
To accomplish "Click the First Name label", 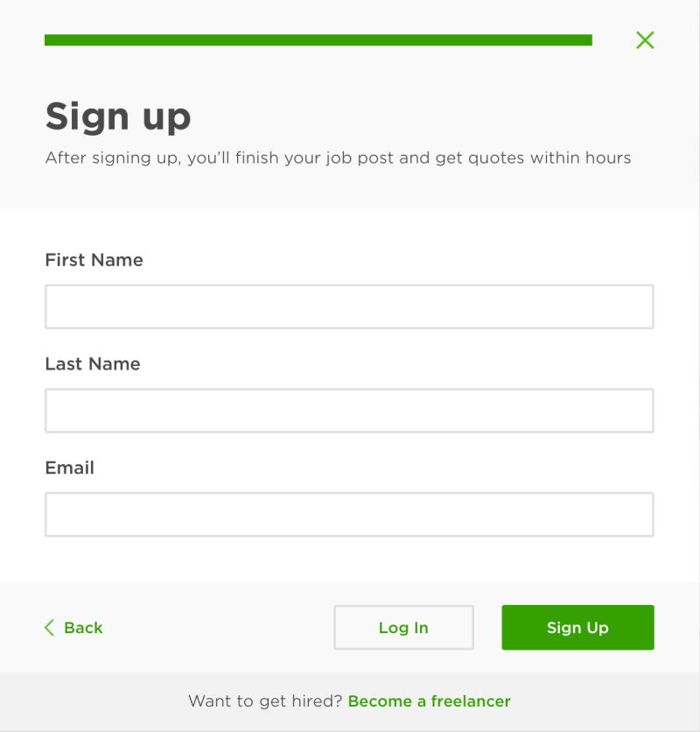I will pyautogui.click(x=94, y=260).
